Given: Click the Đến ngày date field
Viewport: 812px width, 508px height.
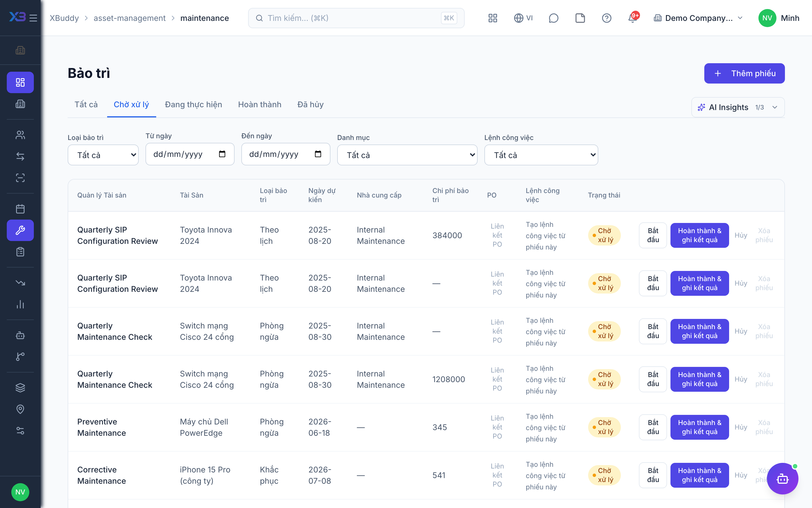Looking at the screenshot, I should (x=286, y=154).
